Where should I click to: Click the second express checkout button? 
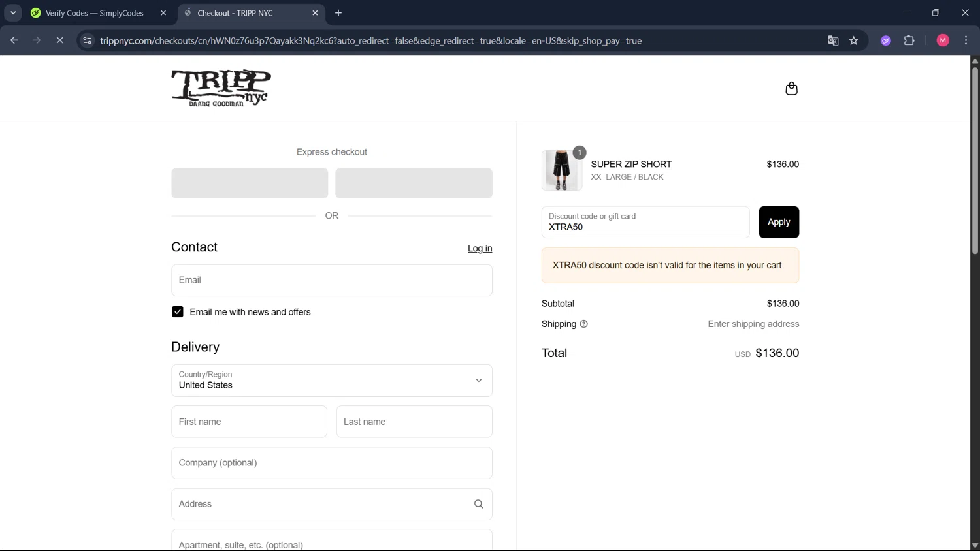(x=414, y=183)
